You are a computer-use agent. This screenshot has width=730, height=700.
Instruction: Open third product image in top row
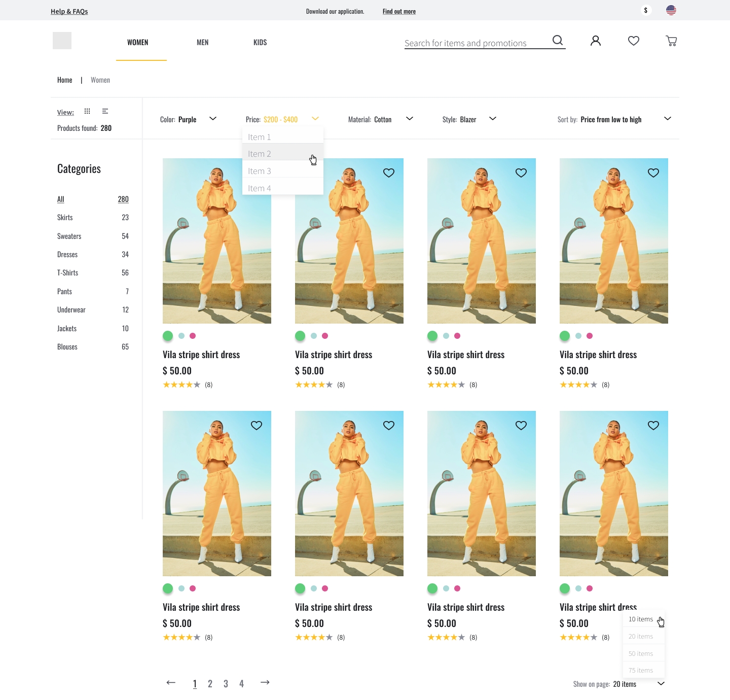point(482,241)
